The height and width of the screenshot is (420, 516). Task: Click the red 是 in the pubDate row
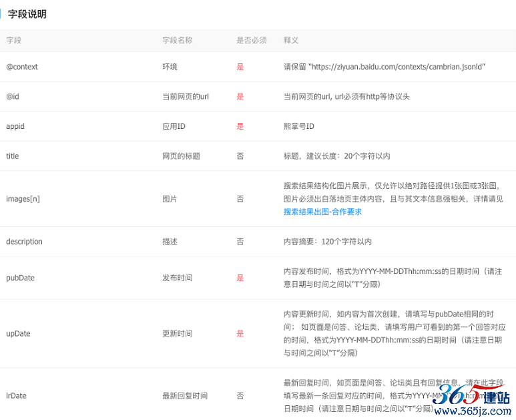click(240, 278)
